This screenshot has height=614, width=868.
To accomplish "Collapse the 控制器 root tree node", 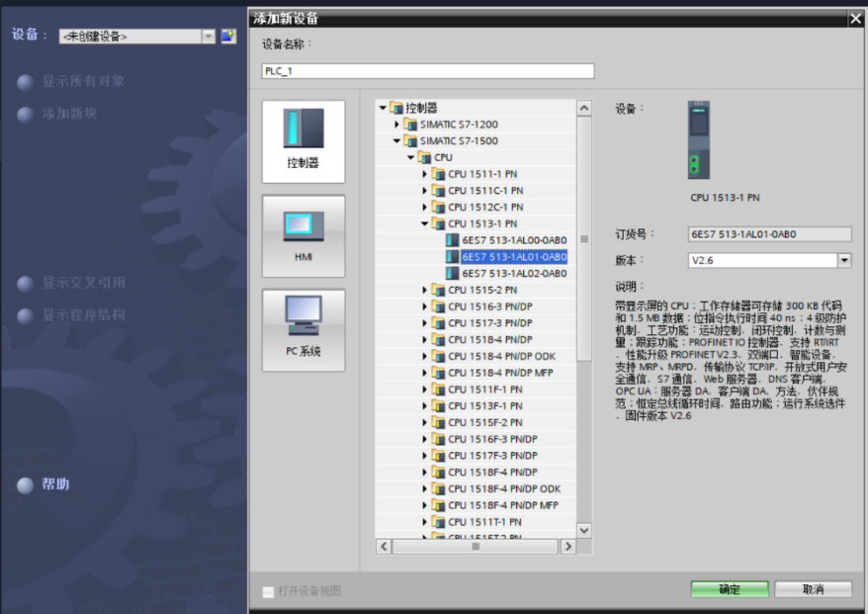I will pos(383,108).
